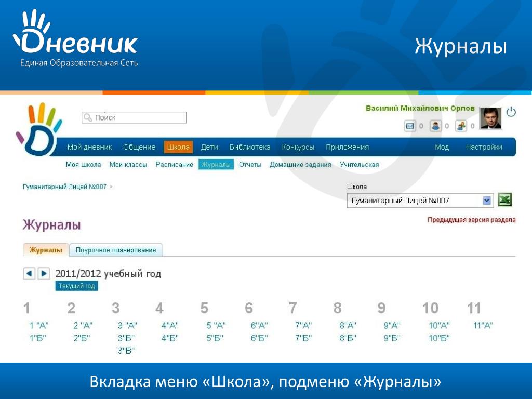The image size is (532, 399).
Task: Click the power logout icon
Action: 511,112
